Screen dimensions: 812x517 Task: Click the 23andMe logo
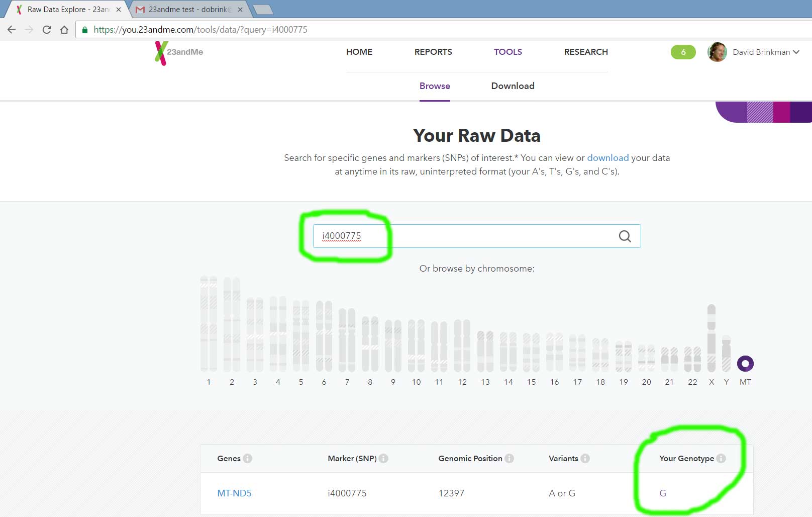click(x=179, y=52)
